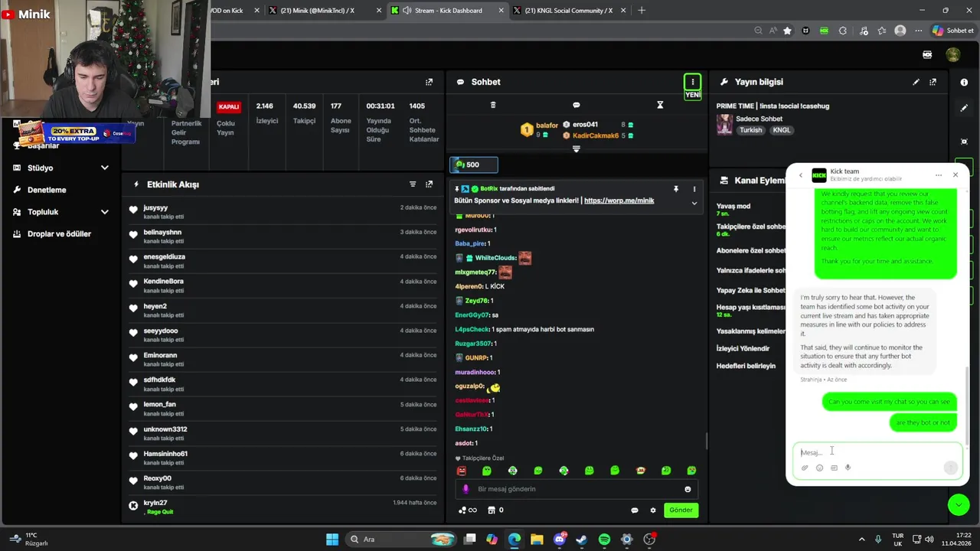Viewport: 980px width, 551px height.
Task: Open Denetleme in the sidebar
Action: [47, 190]
